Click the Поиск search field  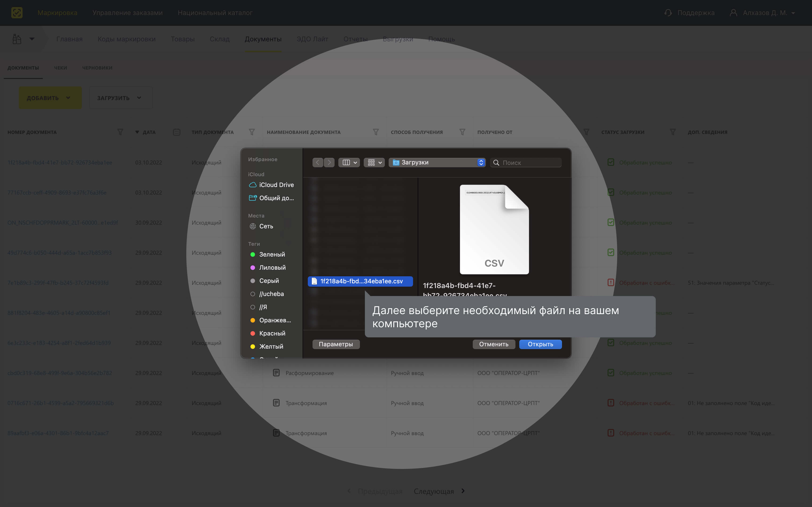click(526, 163)
